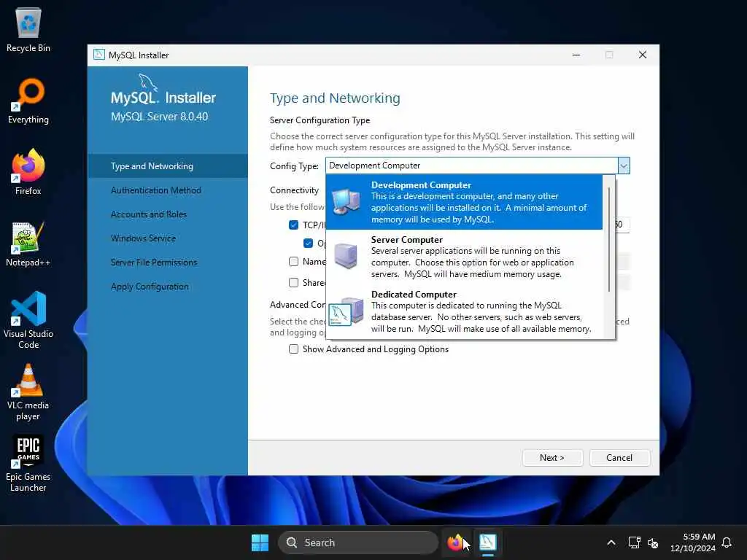Open the network status tray icon

coord(634,542)
